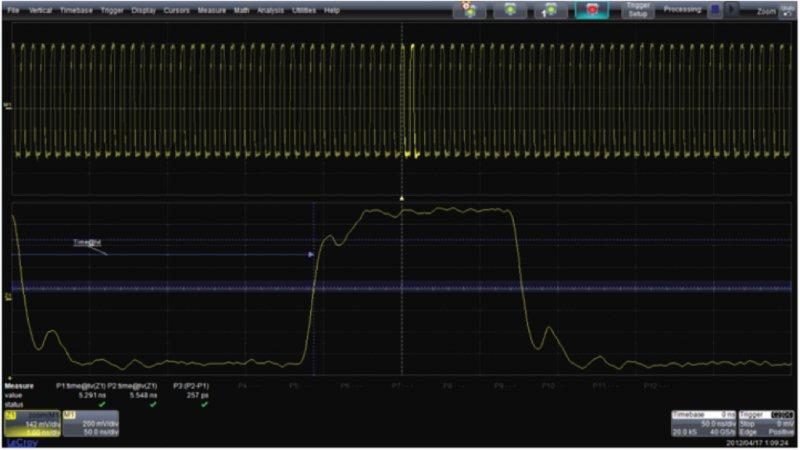The height and width of the screenshot is (450, 800).
Task: Click the P2 status green checkmark
Action: tap(152, 404)
